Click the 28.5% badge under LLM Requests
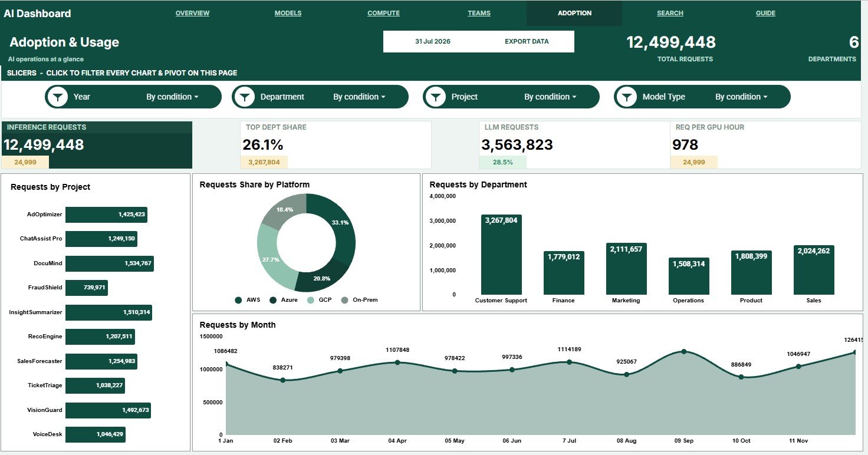The image size is (868, 455). coord(503,162)
